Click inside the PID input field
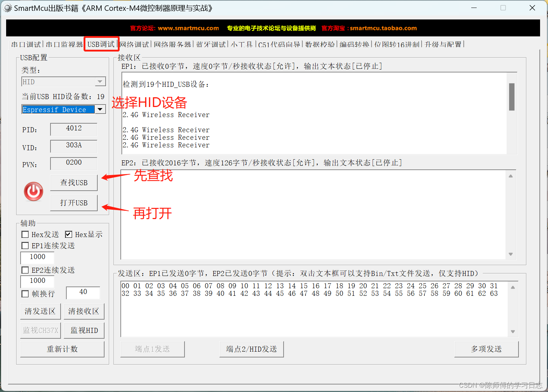 coord(73,129)
